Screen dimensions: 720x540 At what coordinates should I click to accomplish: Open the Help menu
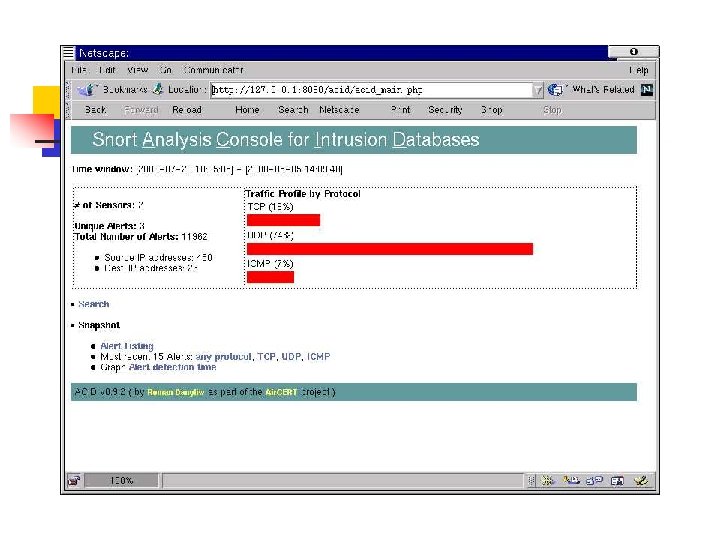(639, 70)
